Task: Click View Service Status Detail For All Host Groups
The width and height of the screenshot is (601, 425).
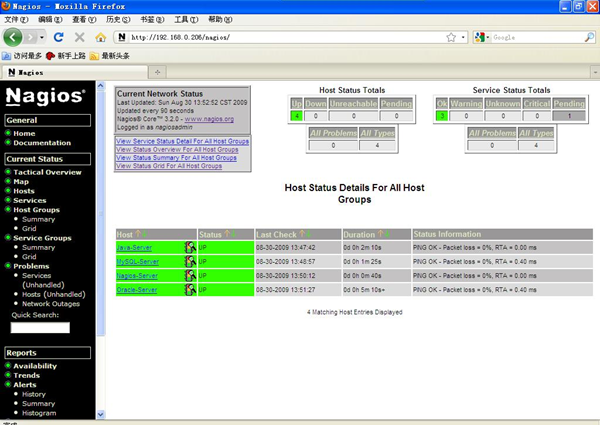Action: click(x=182, y=141)
